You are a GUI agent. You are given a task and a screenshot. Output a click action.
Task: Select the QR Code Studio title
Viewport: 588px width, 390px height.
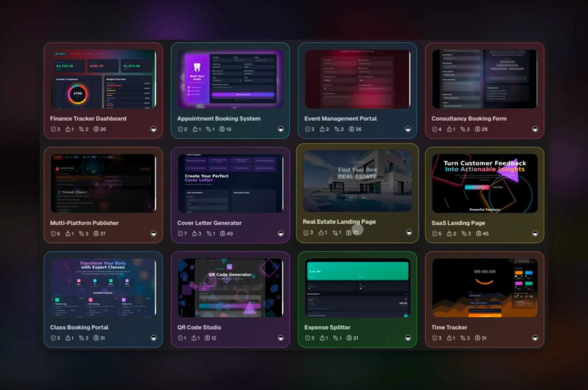click(199, 327)
